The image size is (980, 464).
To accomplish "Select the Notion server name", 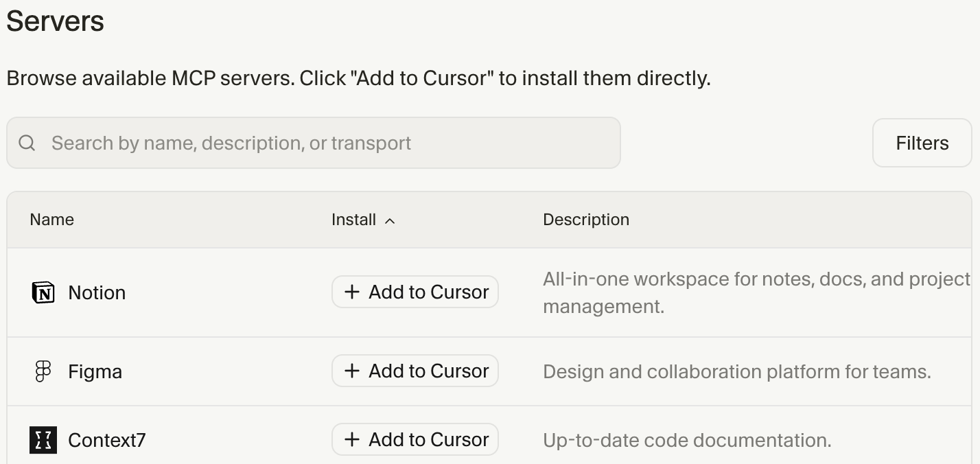I will click(97, 292).
